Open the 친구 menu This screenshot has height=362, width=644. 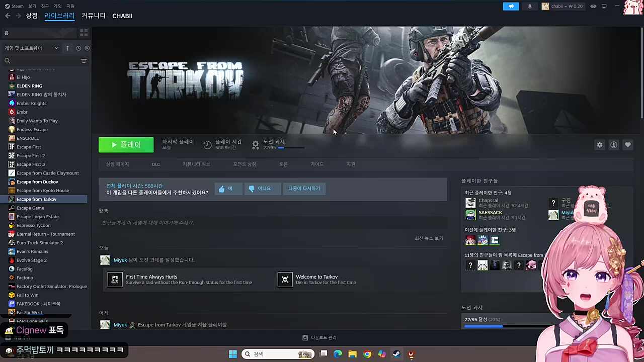click(x=45, y=6)
